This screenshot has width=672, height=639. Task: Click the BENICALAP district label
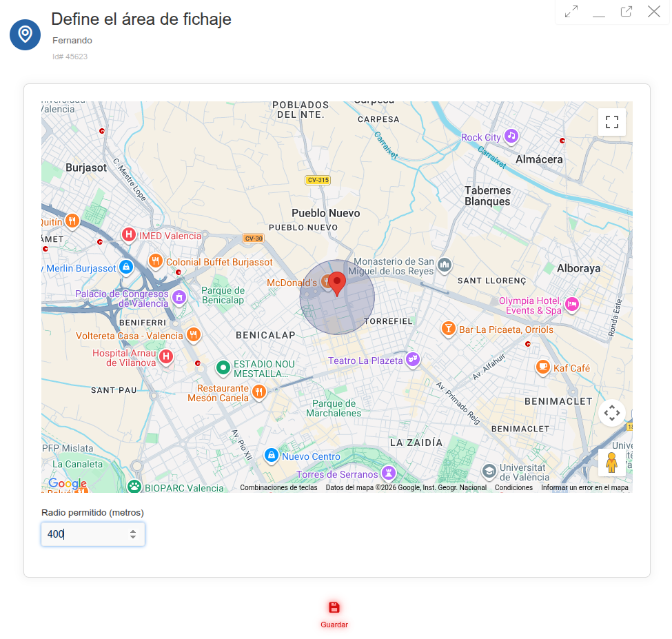266,335
